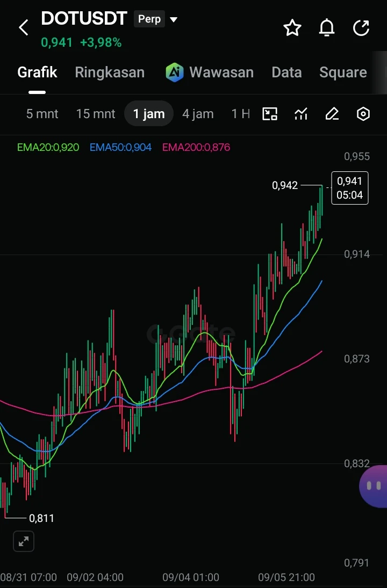
Task: Add DOTUSDT to favorites with star icon
Action: click(x=292, y=28)
